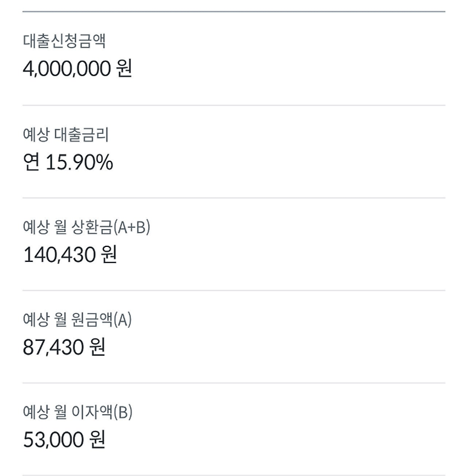Select the 예상 월 상환금(A+B) label
Viewport: 476px width, 476px height.
86,227
